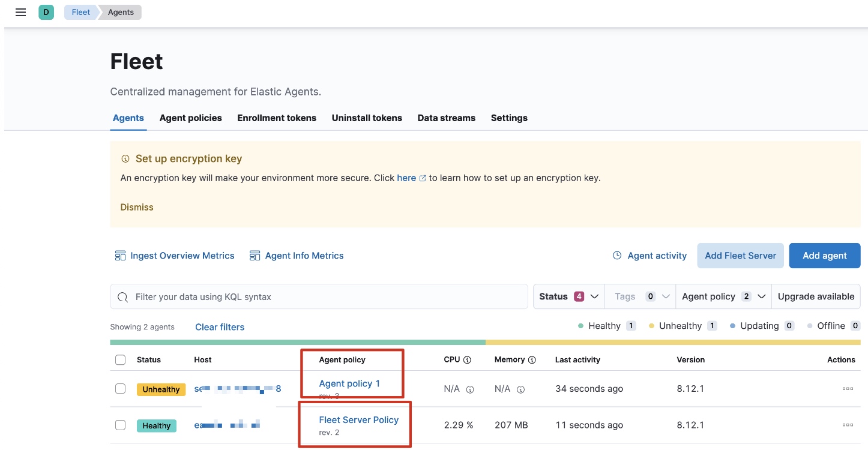Switch to Agent policies tab
868x450 pixels.
point(191,118)
